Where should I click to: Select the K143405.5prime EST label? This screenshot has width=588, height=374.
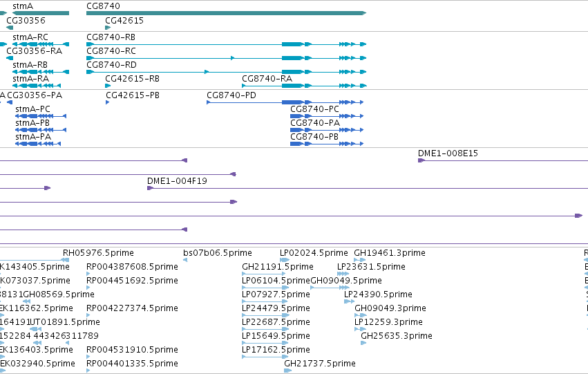click(35, 267)
